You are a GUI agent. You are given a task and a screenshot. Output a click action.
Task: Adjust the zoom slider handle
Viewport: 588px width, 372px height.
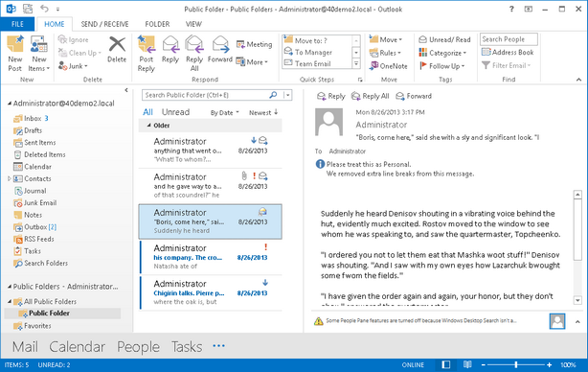point(516,364)
